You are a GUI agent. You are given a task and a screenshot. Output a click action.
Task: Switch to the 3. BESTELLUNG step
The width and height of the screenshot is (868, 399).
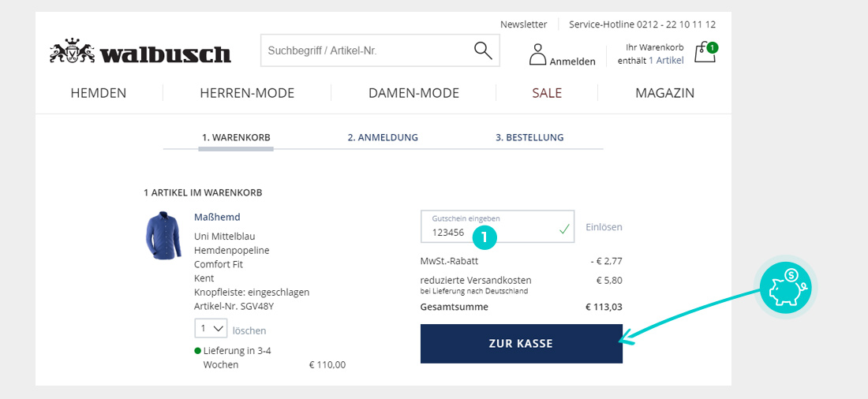(529, 137)
